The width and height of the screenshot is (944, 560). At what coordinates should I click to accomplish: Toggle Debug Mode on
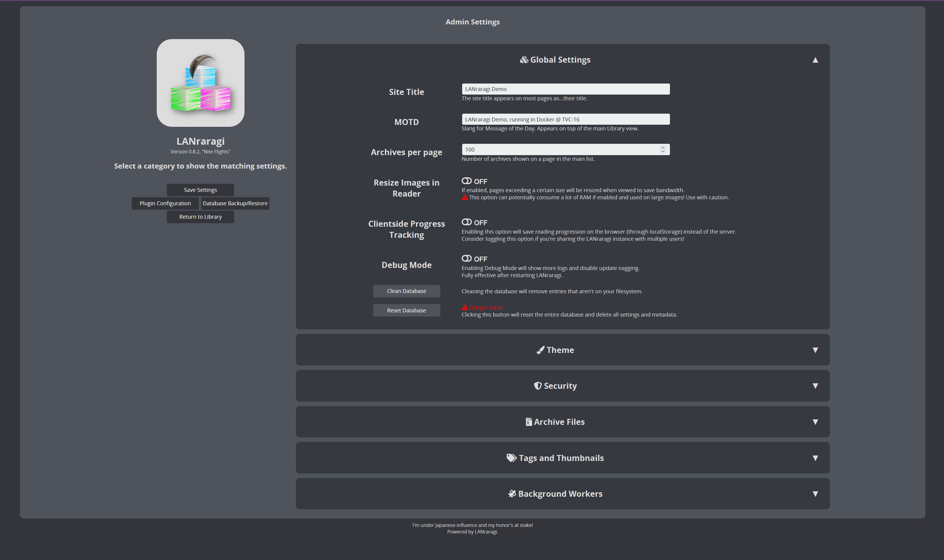(x=467, y=259)
